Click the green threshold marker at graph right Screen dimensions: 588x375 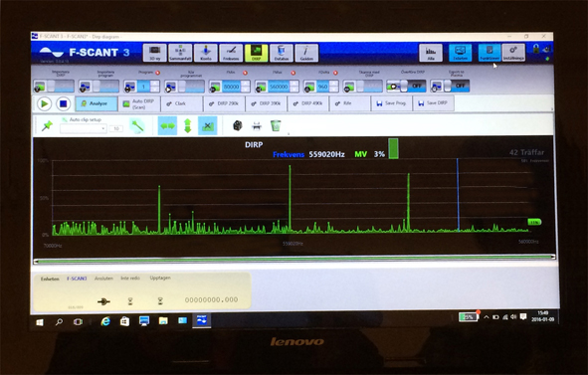point(534,222)
